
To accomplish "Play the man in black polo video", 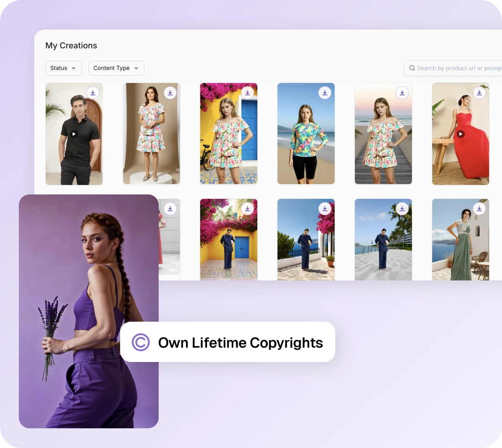I will [x=74, y=134].
